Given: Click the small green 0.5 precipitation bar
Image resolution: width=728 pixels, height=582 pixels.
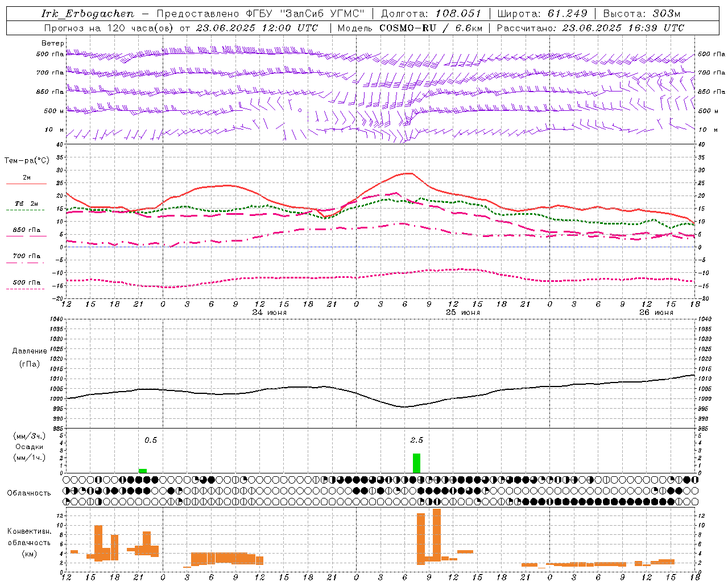Looking at the screenshot, I should (x=143, y=471).
